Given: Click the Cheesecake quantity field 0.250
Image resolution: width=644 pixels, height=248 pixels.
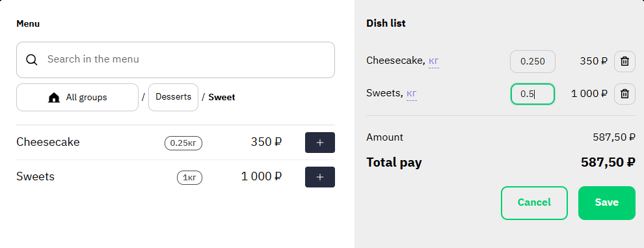Looking at the screenshot, I should coord(533,61).
